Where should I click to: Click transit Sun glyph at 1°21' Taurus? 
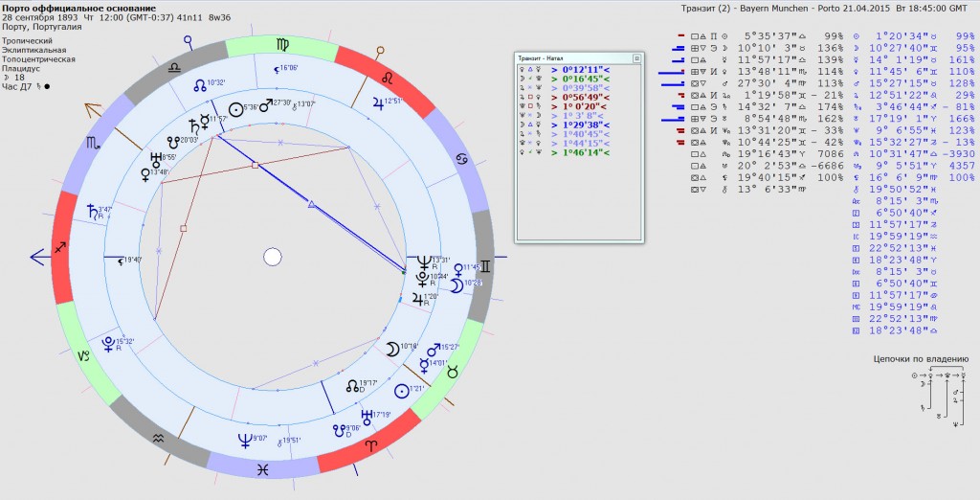[401, 391]
